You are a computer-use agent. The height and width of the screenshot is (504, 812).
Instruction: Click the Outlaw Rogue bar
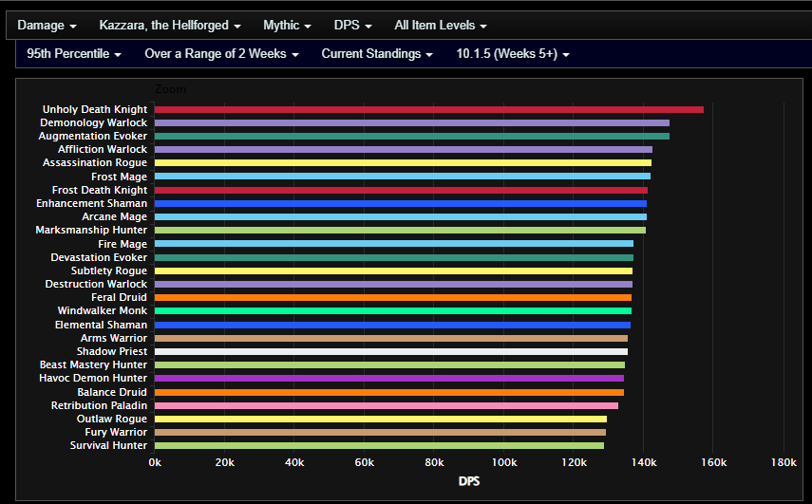(x=381, y=420)
